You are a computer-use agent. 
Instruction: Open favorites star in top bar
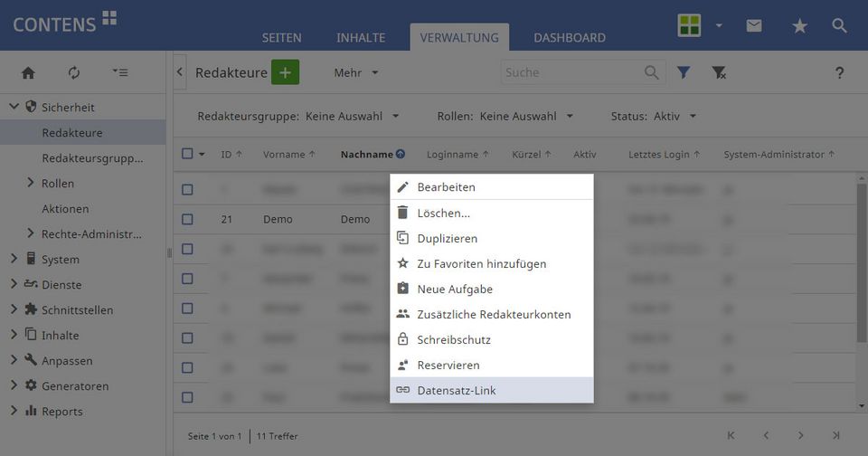[x=799, y=26]
